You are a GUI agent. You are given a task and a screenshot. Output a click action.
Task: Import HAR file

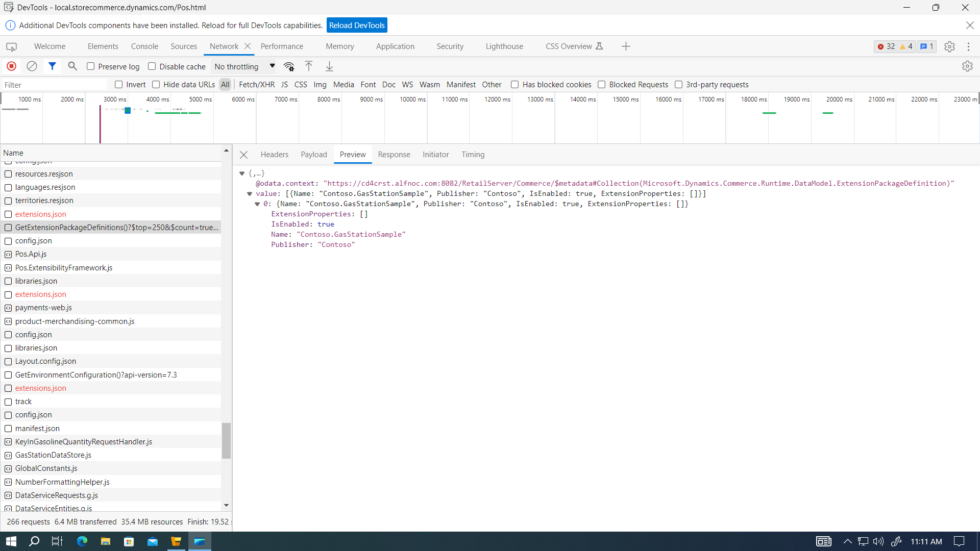click(x=308, y=66)
